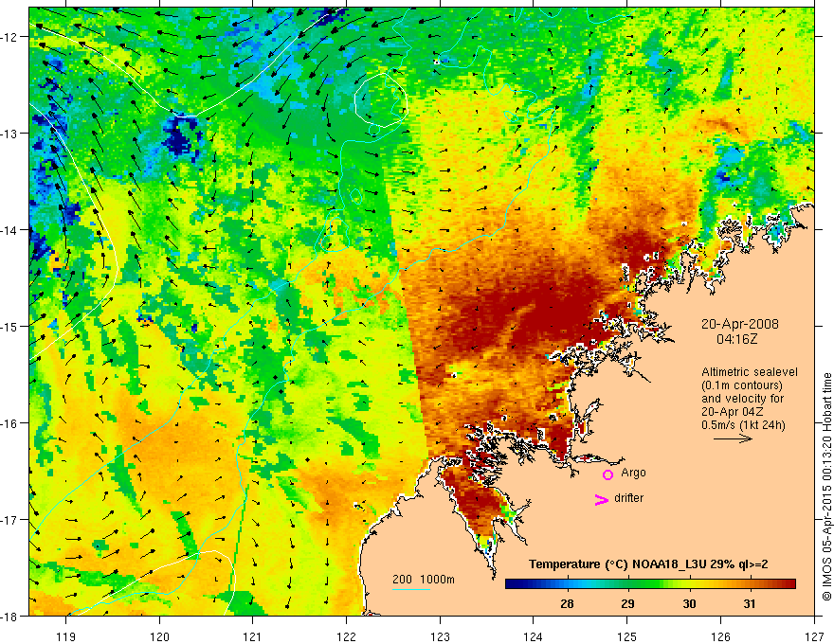The height and width of the screenshot is (644, 834).
Task: Click the cyan 200 1000m contour legend line
Action: (410, 589)
